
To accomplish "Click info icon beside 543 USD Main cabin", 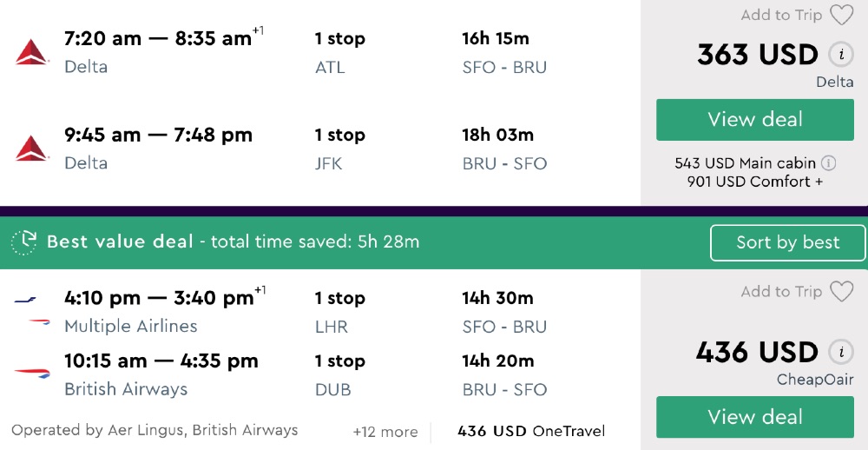I will click(829, 162).
